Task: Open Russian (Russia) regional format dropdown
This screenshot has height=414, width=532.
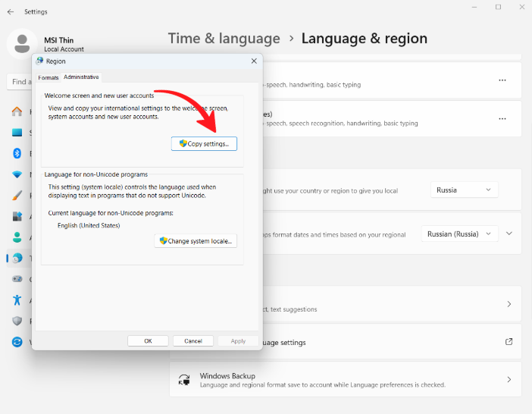Action: click(459, 234)
